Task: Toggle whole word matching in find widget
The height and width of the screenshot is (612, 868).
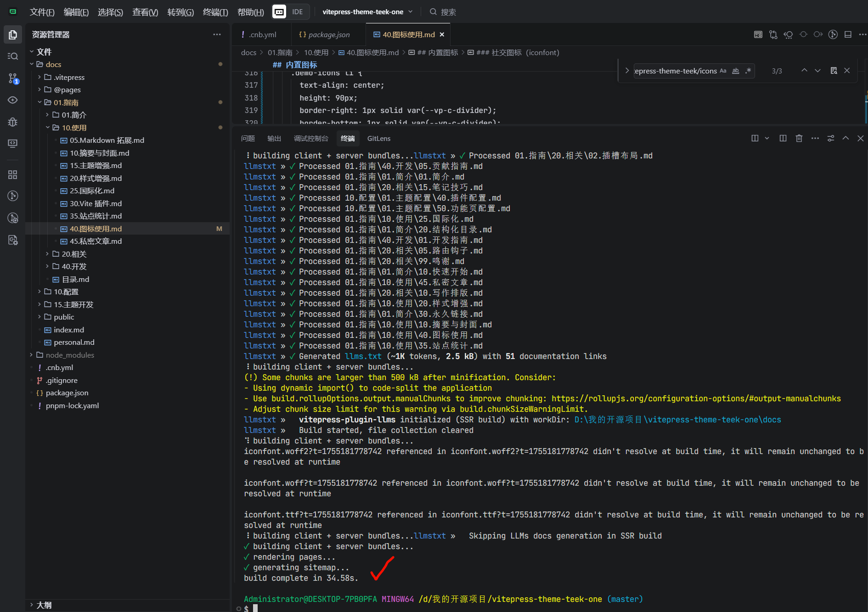Action: click(x=735, y=71)
